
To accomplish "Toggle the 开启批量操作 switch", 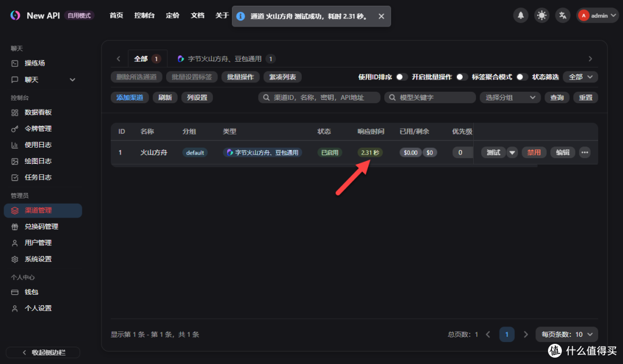I will coord(461,77).
